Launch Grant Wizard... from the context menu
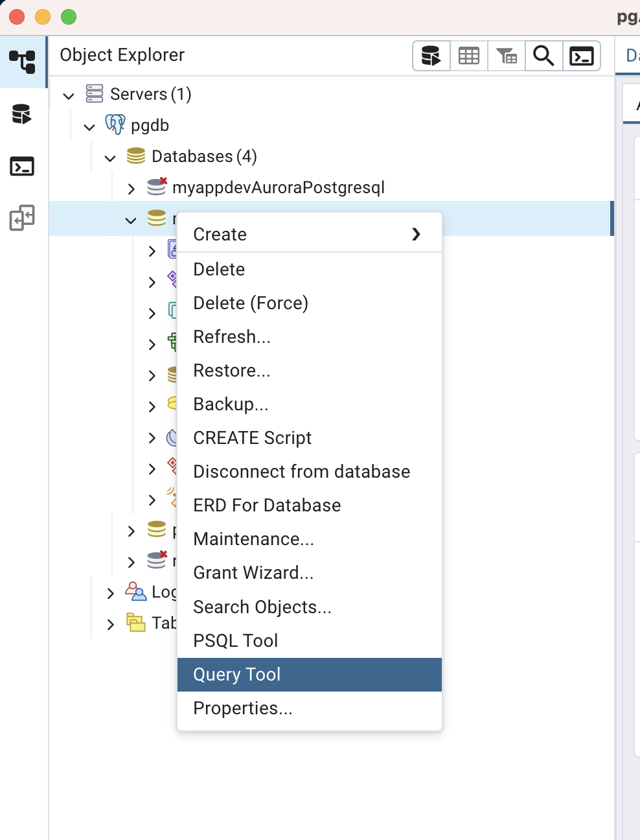This screenshot has height=840, width=640. pos(310,572)
